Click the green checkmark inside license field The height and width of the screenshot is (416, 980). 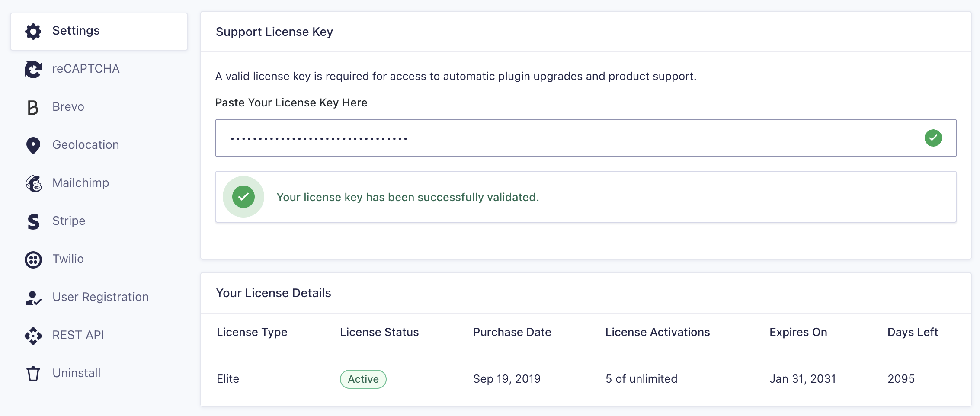[933, 138]
